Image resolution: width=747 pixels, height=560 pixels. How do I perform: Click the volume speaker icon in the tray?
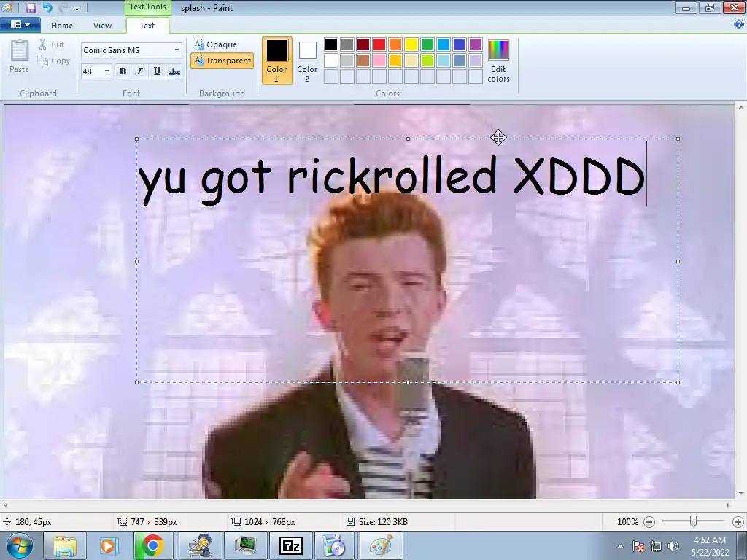pos(673,546)
